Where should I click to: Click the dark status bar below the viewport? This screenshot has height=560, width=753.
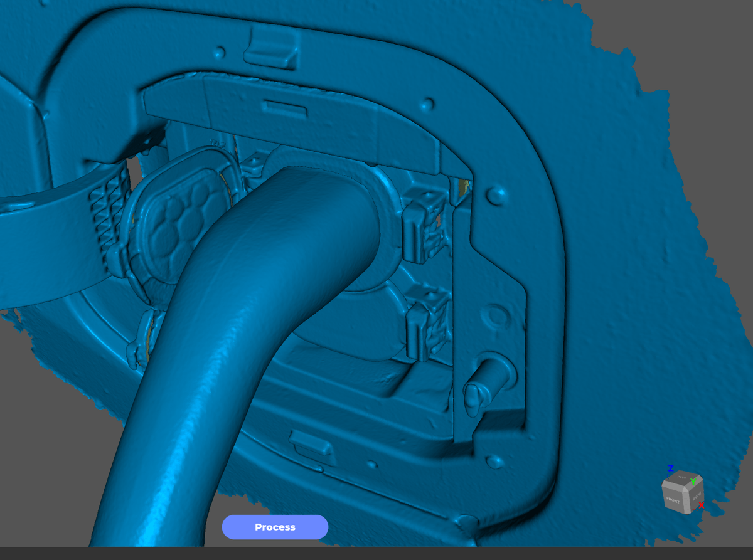[x=376, y=553]
